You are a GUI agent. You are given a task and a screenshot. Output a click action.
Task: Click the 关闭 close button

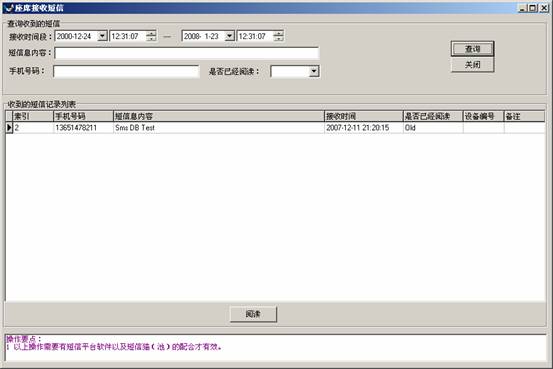tap(473, 65)
